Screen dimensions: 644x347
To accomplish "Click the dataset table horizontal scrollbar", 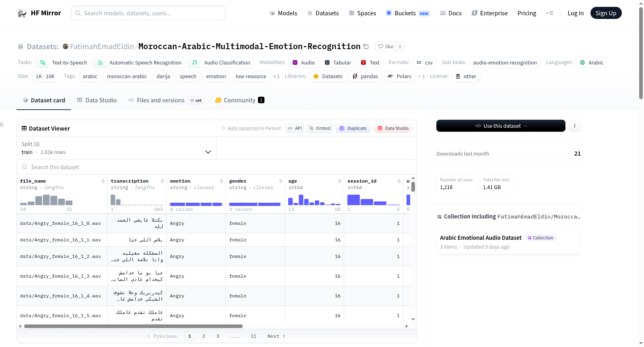I will point(133,326).
